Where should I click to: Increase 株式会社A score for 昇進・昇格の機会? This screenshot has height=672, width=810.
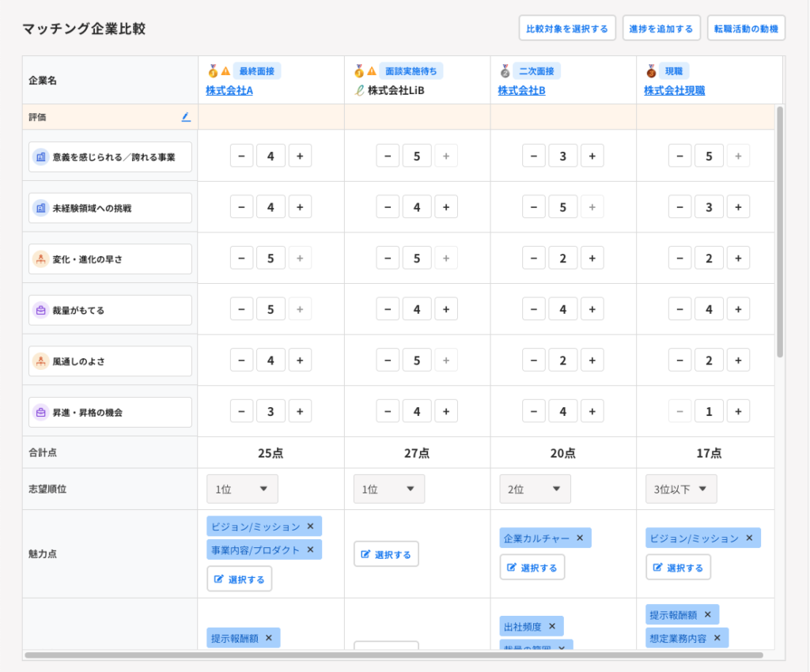(300, 411)
